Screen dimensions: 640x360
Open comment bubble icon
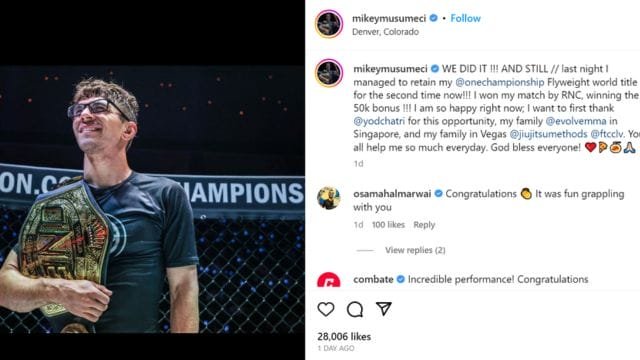[x=355, y=309]
